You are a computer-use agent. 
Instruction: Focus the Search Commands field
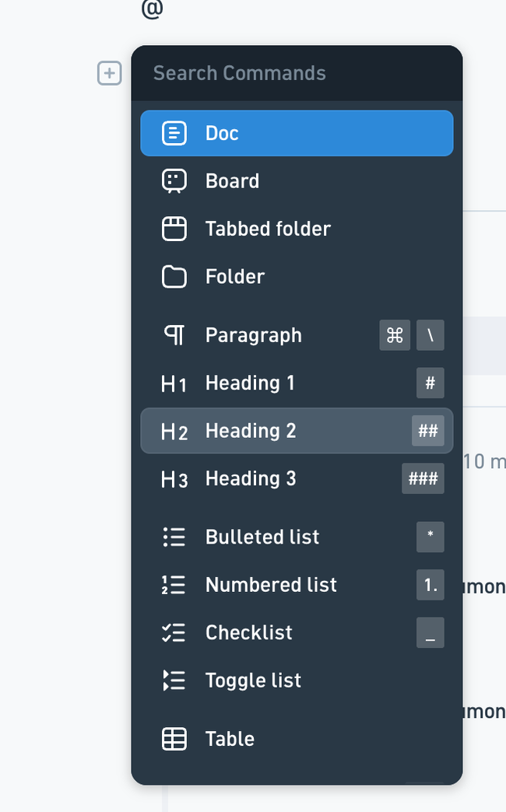coord(297,73)
